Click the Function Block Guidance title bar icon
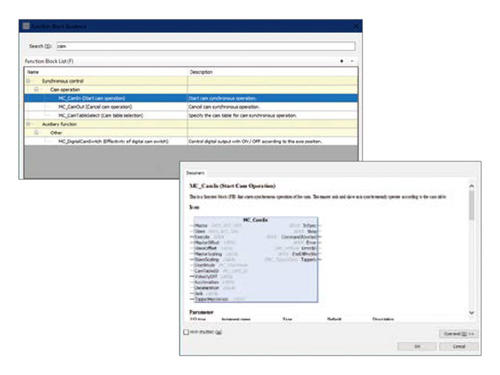Viewport: 500px width, 375px height. pos(26,26)
